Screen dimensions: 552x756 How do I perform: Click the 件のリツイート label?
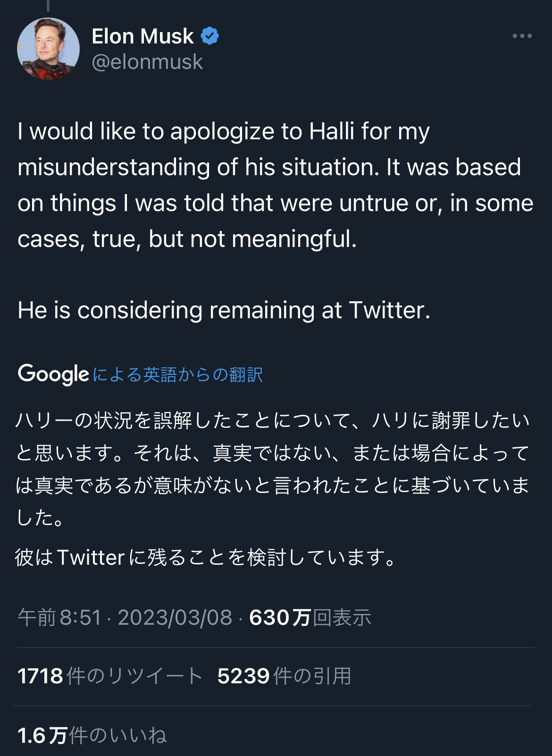pyautogui.click(x=134, y=676)
